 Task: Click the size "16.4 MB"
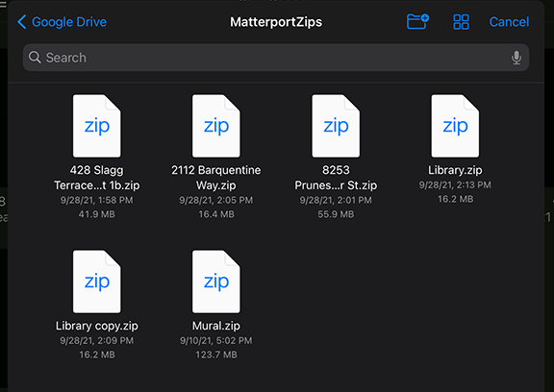point(216,214)
